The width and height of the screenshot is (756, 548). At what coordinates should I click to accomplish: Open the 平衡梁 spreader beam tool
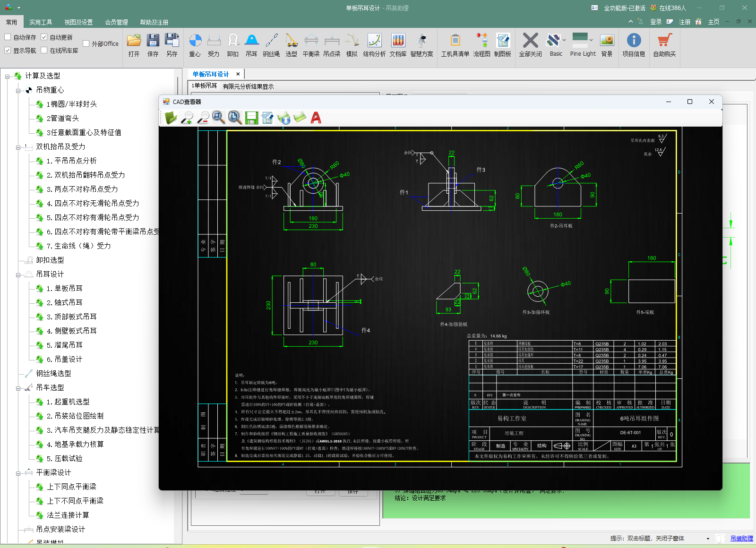pyautogui.click(x=311, y=45)
